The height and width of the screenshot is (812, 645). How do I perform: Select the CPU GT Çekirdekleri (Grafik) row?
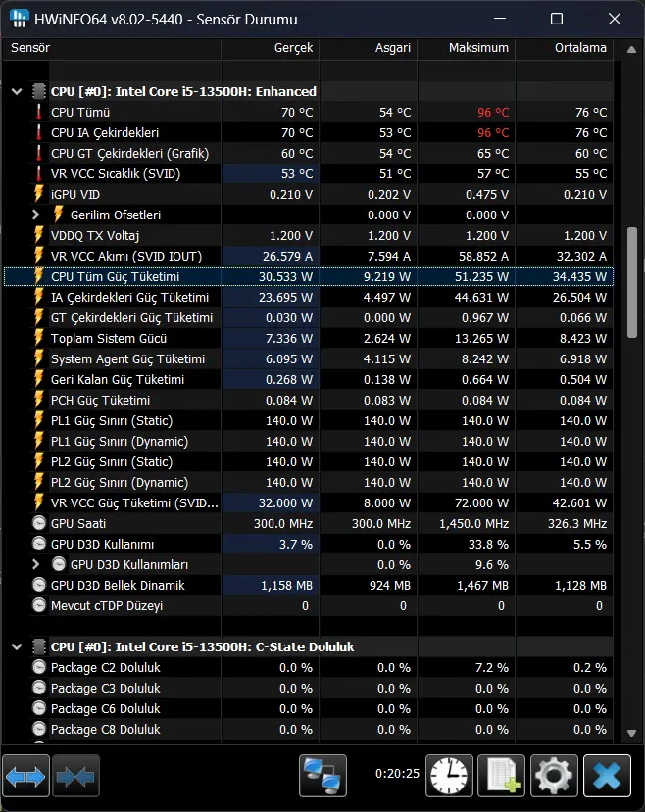308,153
